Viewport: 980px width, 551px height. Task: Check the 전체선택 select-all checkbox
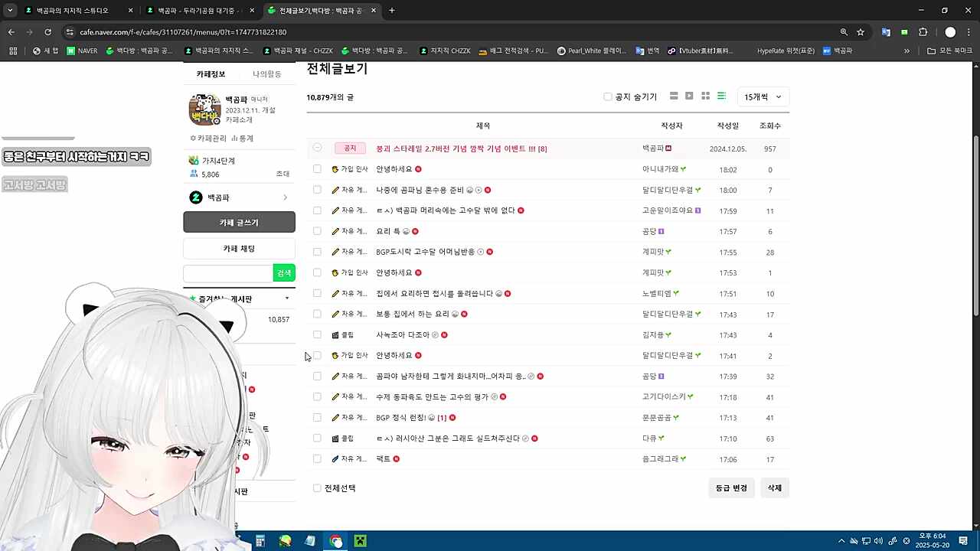tap(317, 488)
